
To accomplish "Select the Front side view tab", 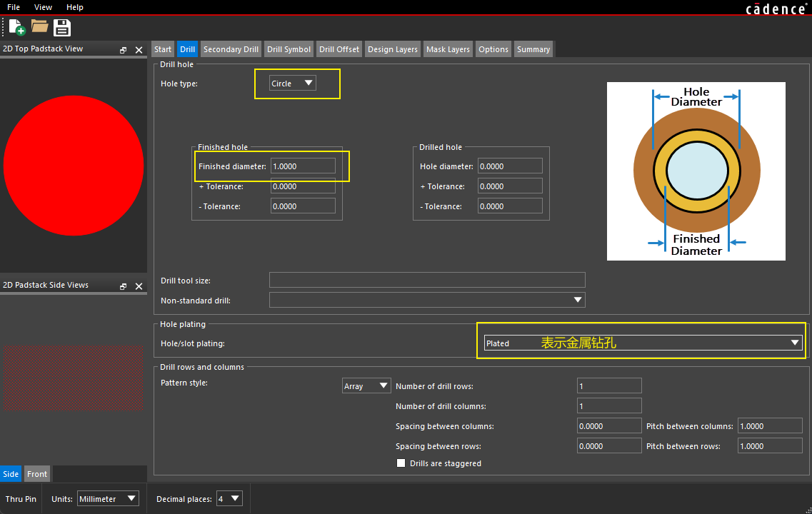I will coord(37,474).
